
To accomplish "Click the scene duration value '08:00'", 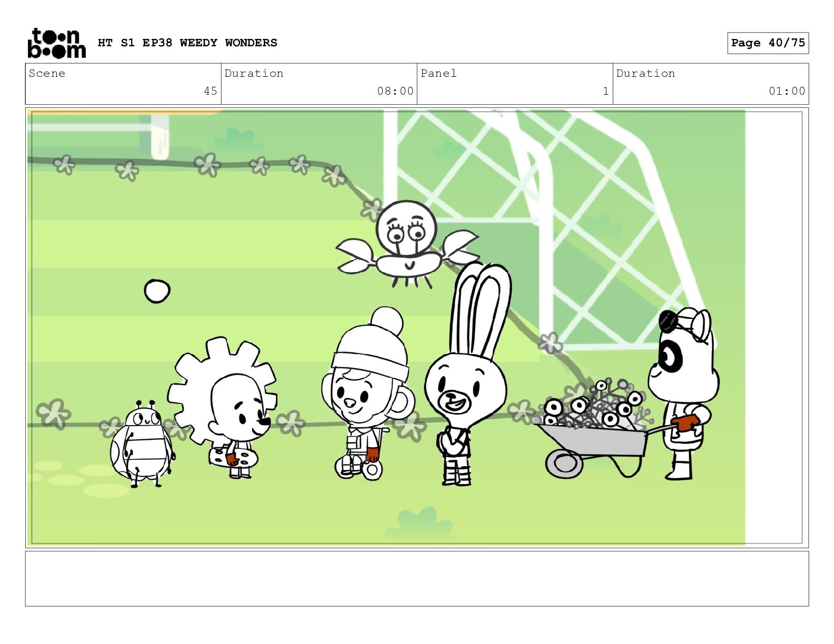I will coord(395,91).
